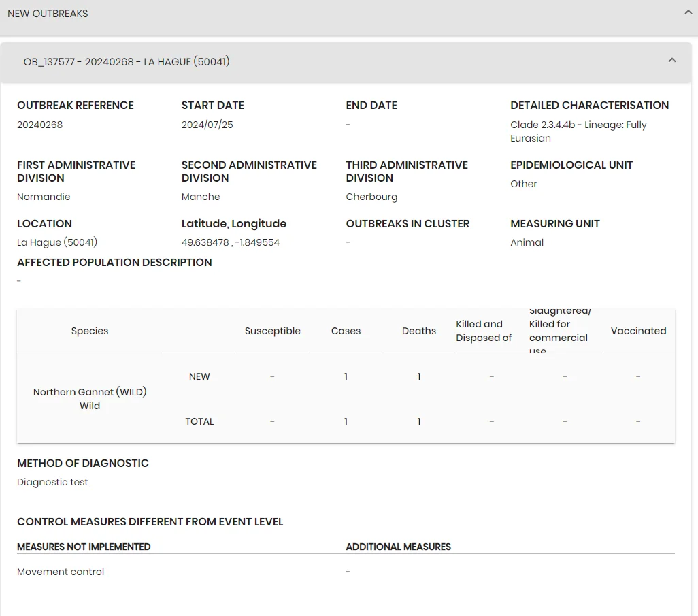
Task: Click the OB_137577 - 20240268 - LA HAGUE (50041) header
Action: (x=346, y=62)
